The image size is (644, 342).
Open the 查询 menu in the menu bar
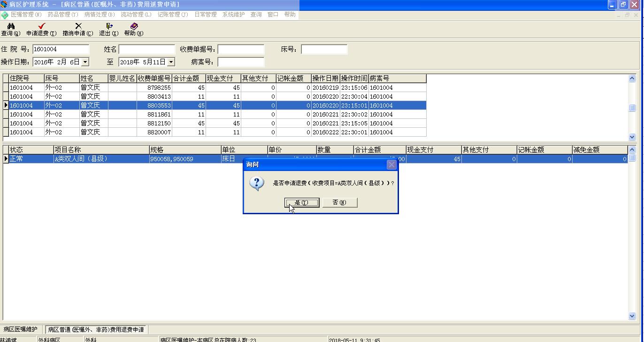pyautogui.click(x=256, y=15)
